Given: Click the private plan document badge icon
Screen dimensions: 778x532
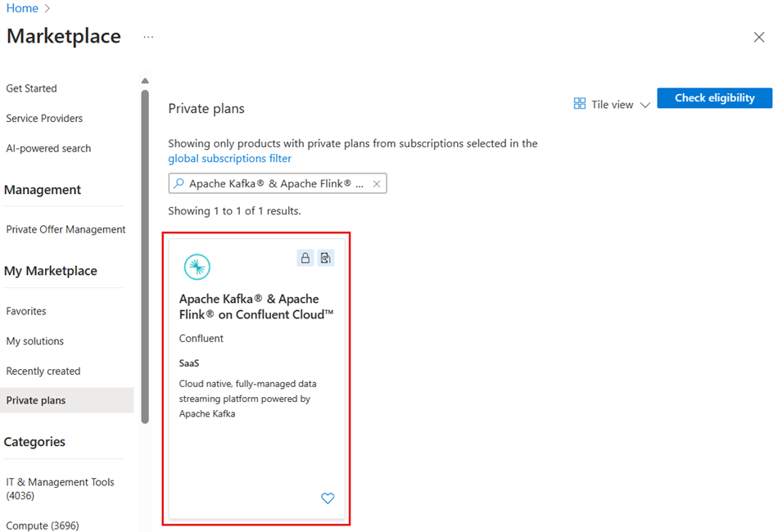Looking at the screenshot, I should [326, 259].
